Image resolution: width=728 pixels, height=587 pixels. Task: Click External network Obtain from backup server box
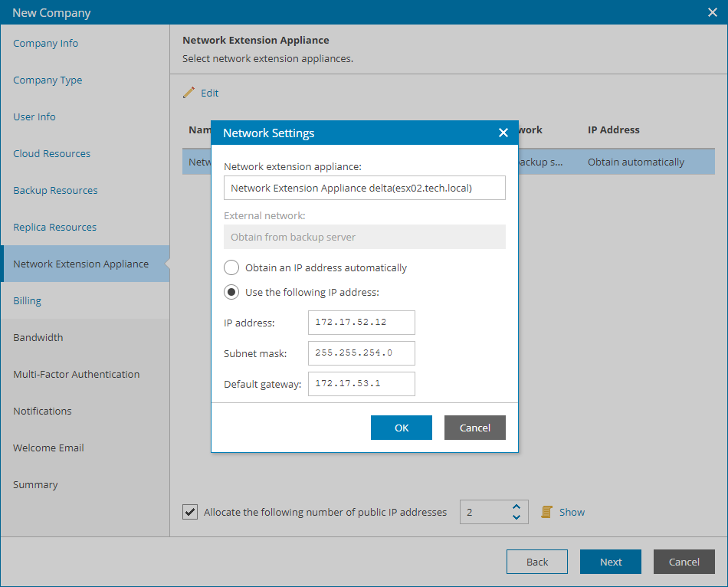(365, 237)
